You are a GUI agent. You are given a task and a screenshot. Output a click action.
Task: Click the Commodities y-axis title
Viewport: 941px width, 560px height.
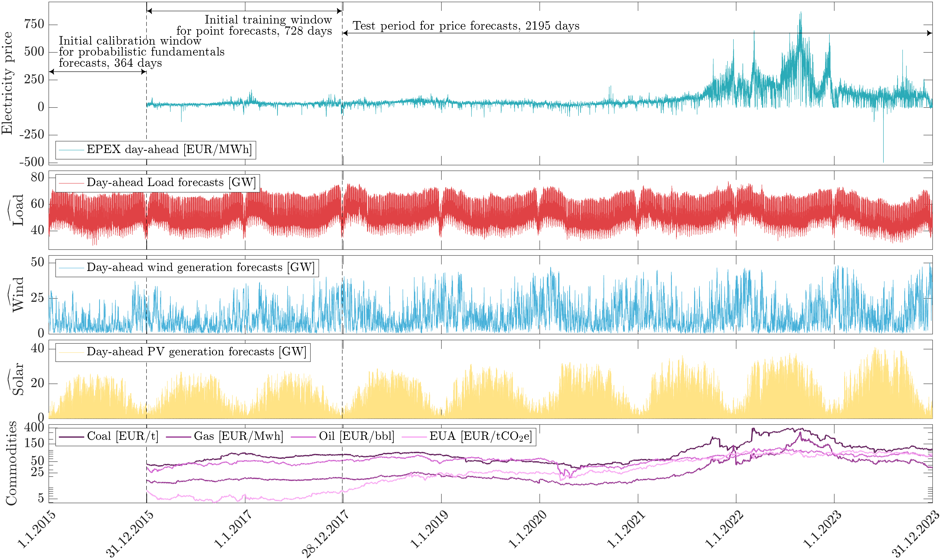11,463
